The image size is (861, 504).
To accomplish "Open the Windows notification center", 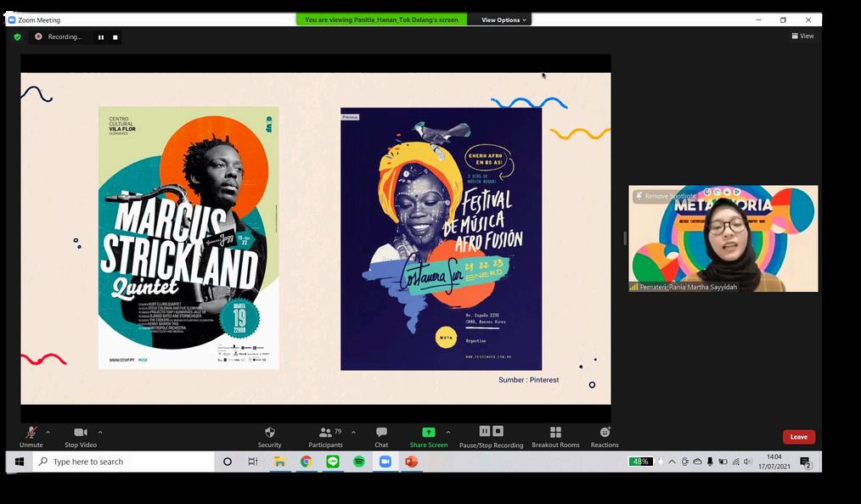I will tap(806, 462).
